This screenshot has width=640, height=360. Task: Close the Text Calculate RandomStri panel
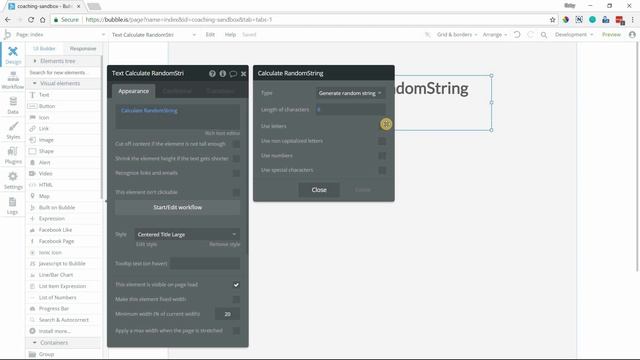coord(243,74)
